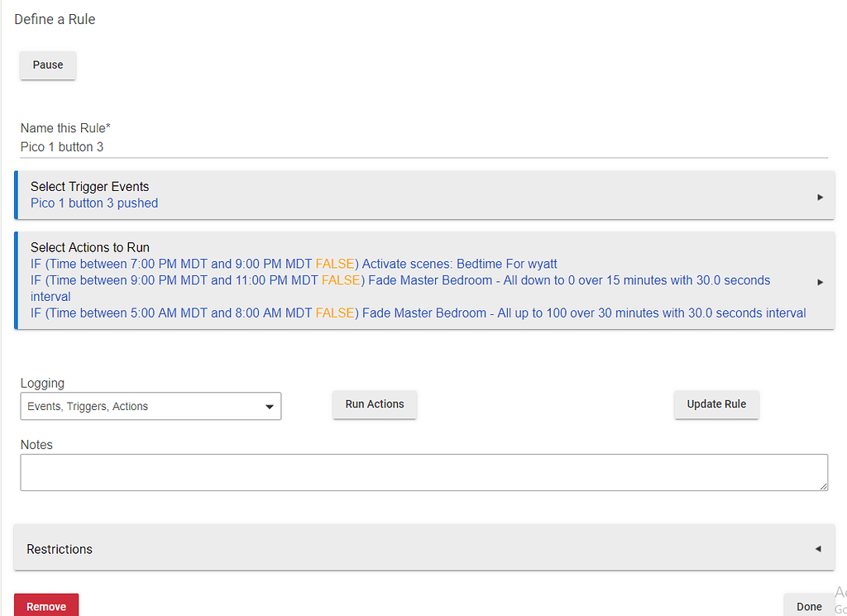Expand the Restrictions section arrow

click(818, 548)
